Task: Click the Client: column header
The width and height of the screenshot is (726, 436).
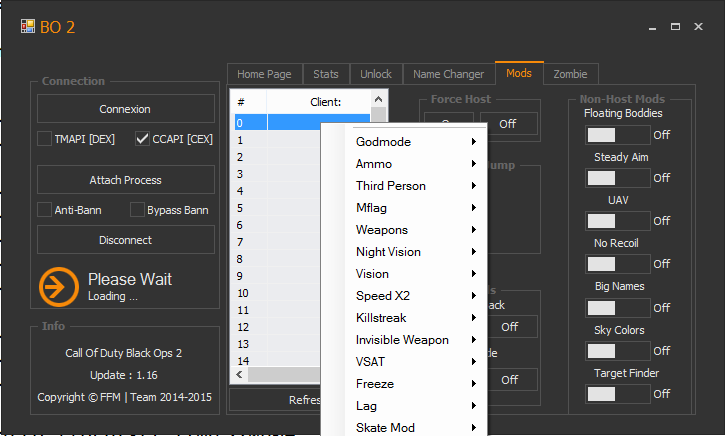Action: coord(319,102)
